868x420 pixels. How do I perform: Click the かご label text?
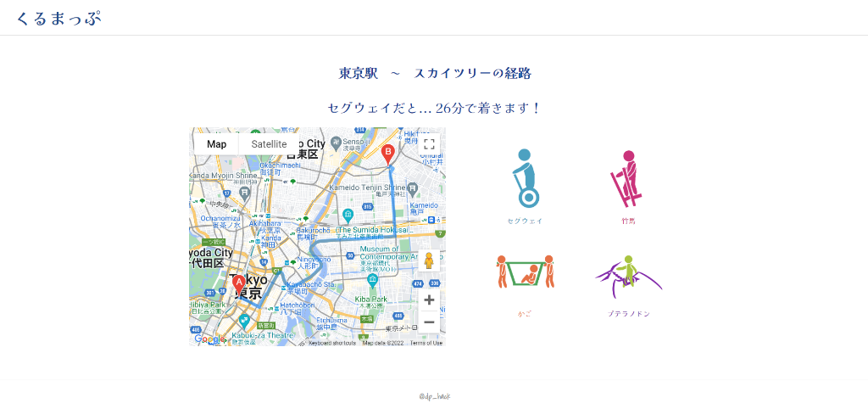pyautogui.click(x=524, y=314)
